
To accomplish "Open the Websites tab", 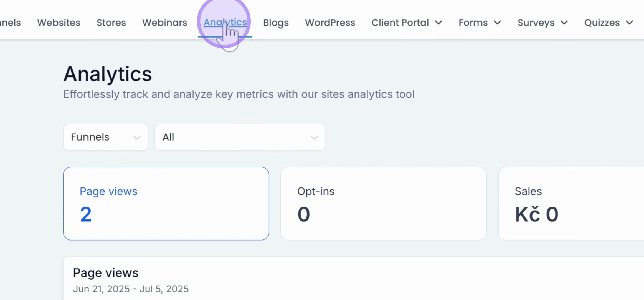I will coord(59,22).
